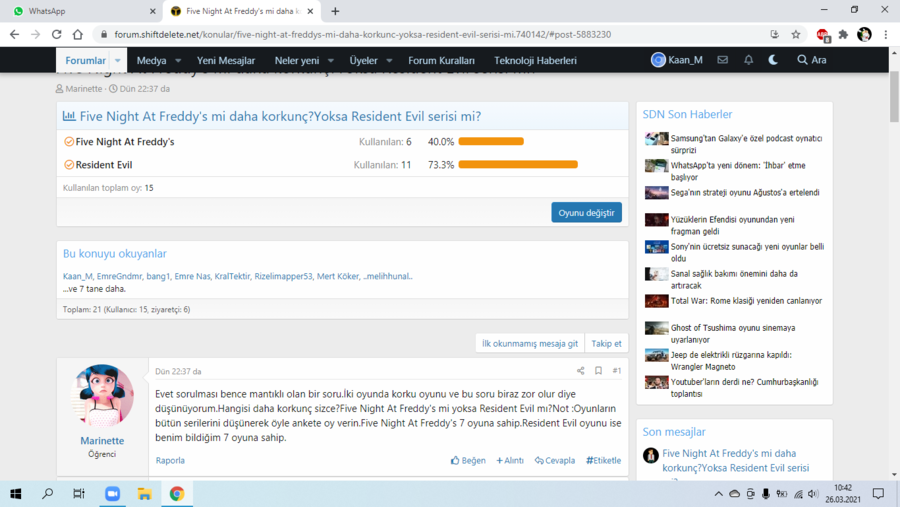This screenshot has height=507, width=900.
Task: Follow the thread with Takip et
Action: point(606,343)
